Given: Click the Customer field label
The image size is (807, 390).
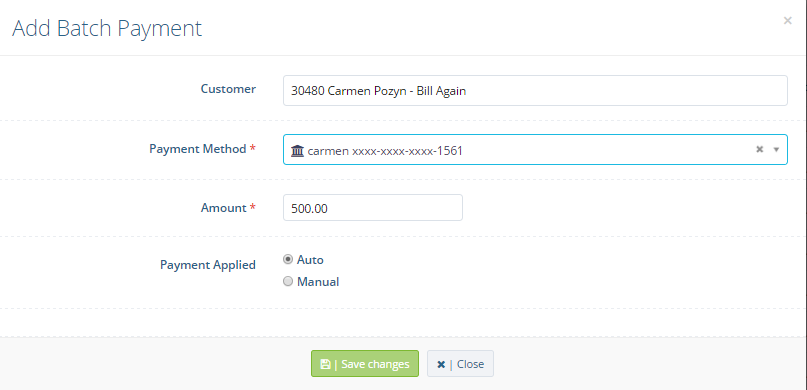Looking at the screenshot, I should pyautogui.click(x=228, y=89).
